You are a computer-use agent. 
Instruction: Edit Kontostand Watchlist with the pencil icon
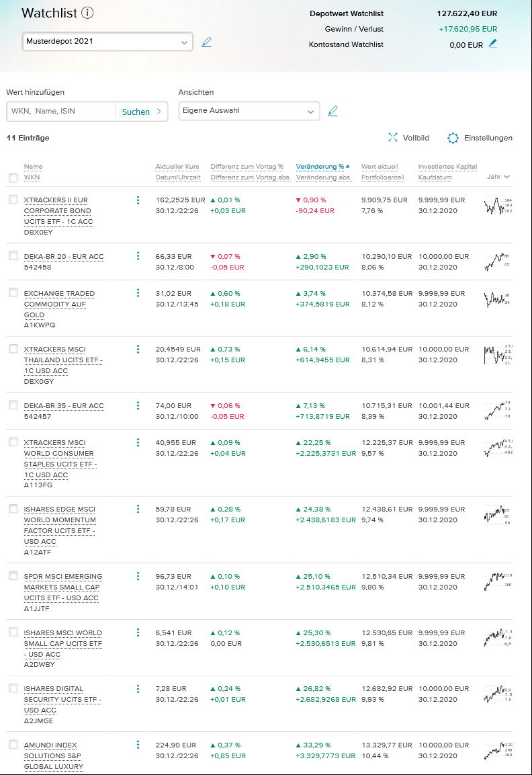(x=494, y=44)
